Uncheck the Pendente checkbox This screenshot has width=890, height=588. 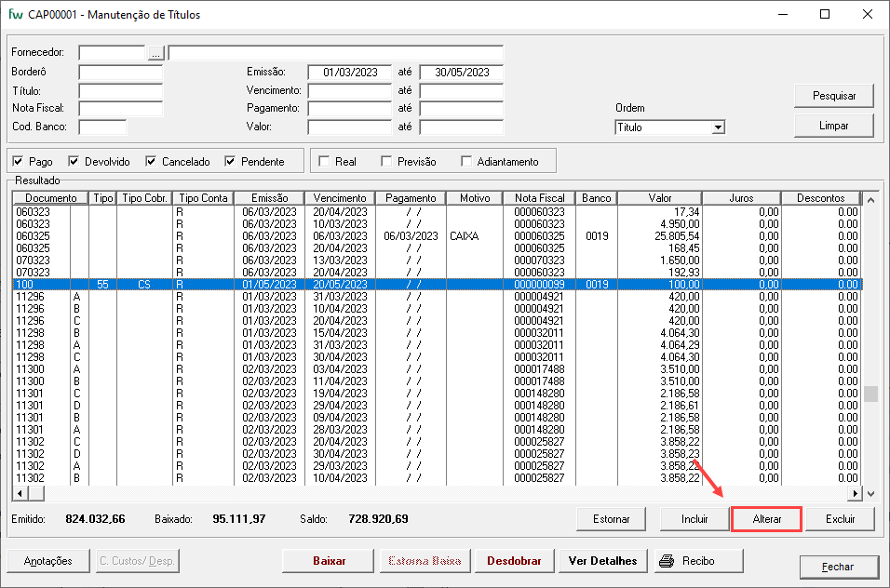(x=230, y=162)
